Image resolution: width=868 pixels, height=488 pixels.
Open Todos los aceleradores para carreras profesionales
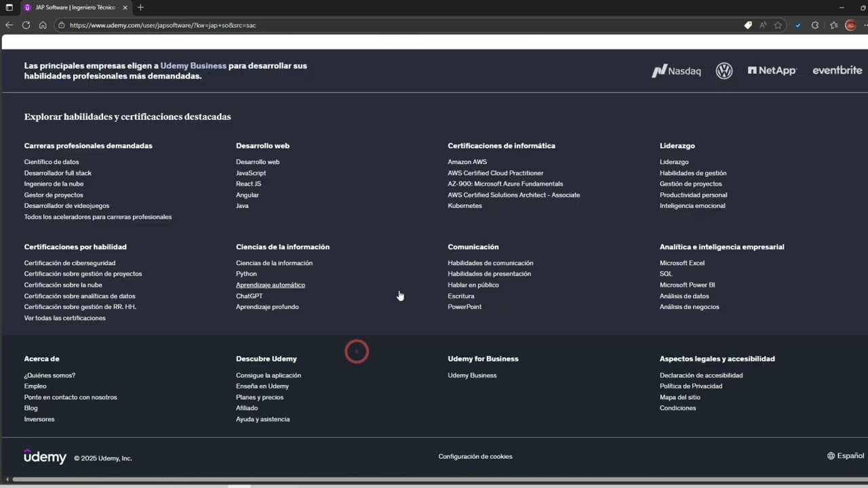tap(98, 217)
